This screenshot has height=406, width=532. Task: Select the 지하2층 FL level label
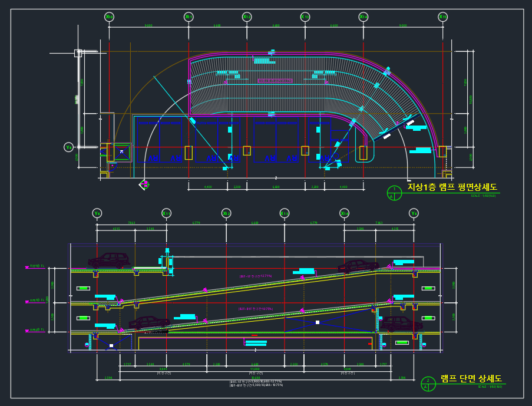click(x=37, y=330)
